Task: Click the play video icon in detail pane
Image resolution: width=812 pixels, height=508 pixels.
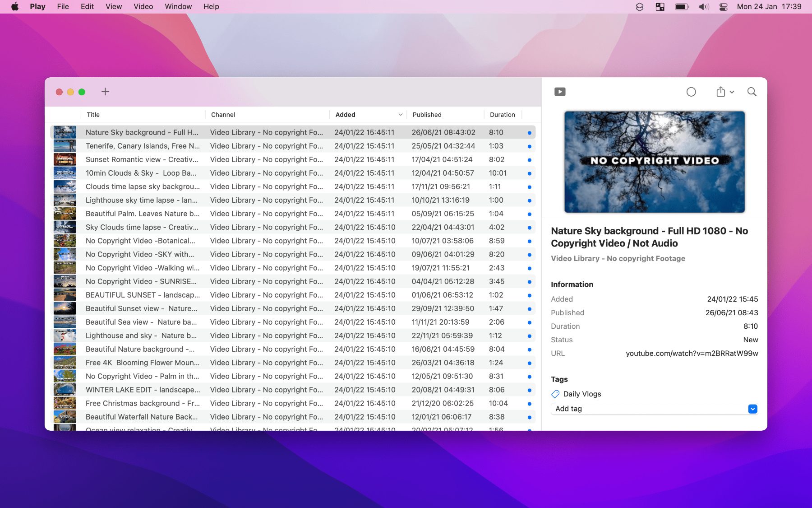Action: (560, 92)
